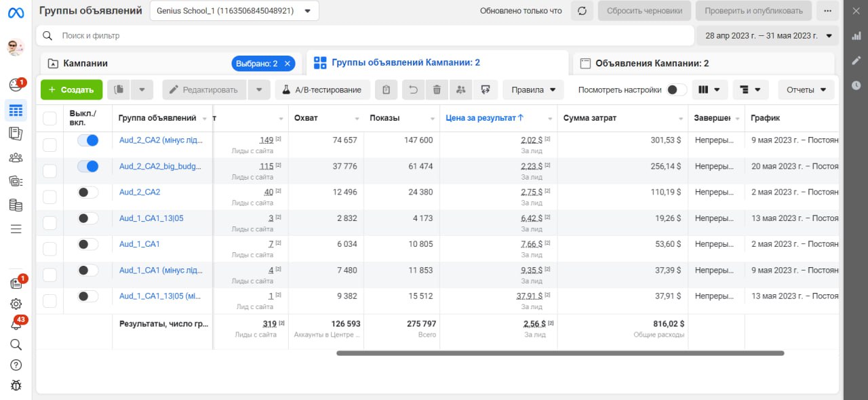Open the date range 28 апр – 31 мая dropdown

click(768, 35)
